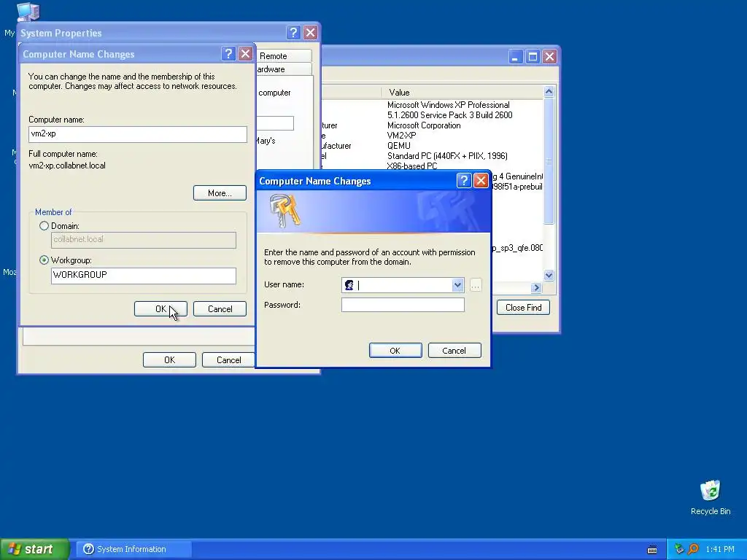
Task: Click OK in the credentials dialog
Action: pos(395,351)
